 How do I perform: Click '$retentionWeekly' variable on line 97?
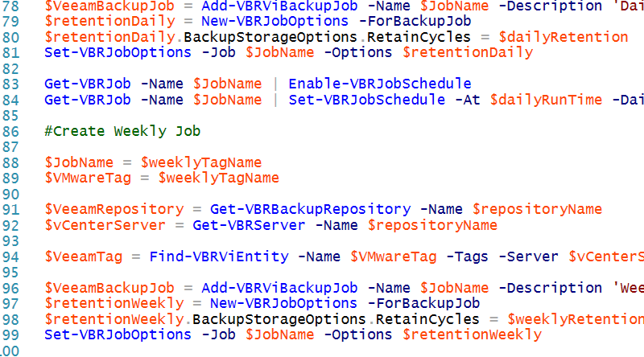coord(114,304)
